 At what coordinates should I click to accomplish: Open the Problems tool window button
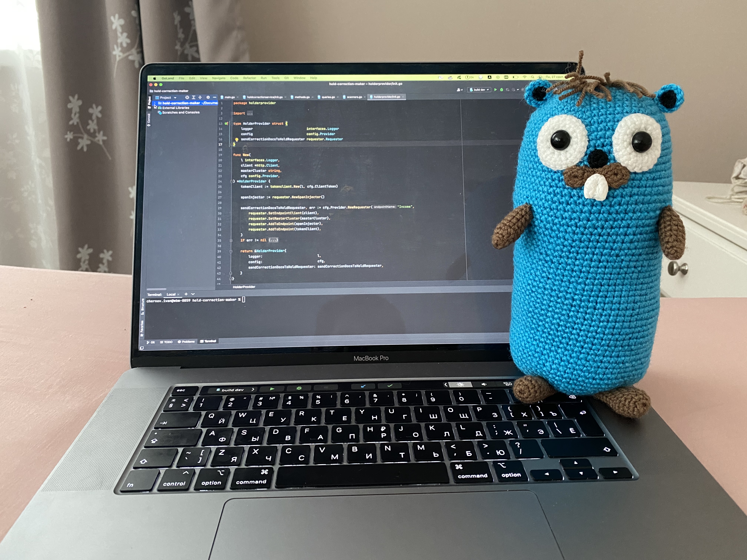coord(186,342)
